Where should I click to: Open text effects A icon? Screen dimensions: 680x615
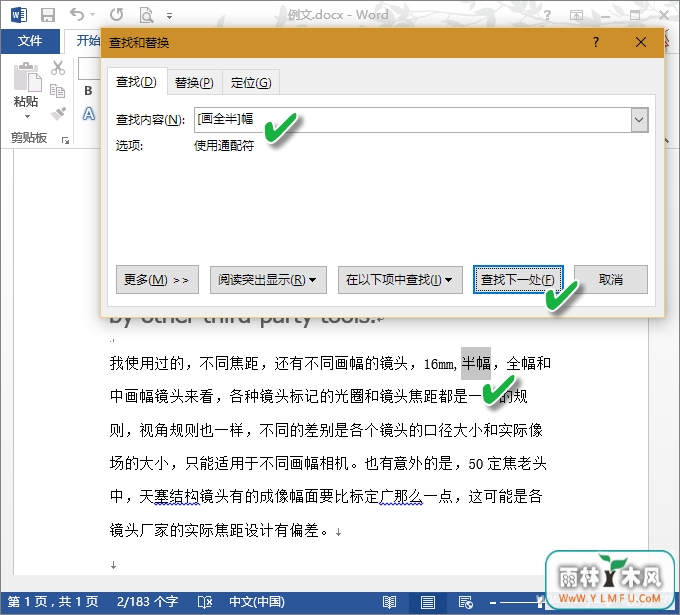pyautogui.click(x=89, y=114)
